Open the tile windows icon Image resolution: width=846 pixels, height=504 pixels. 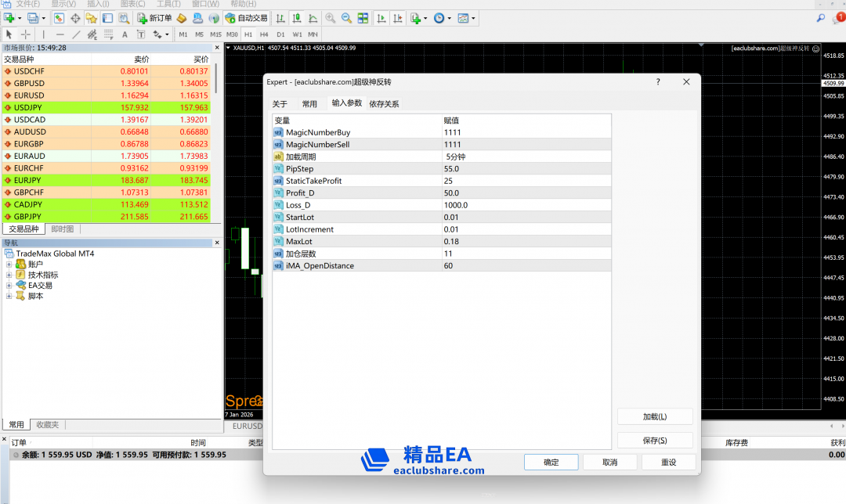click(362, 18)
